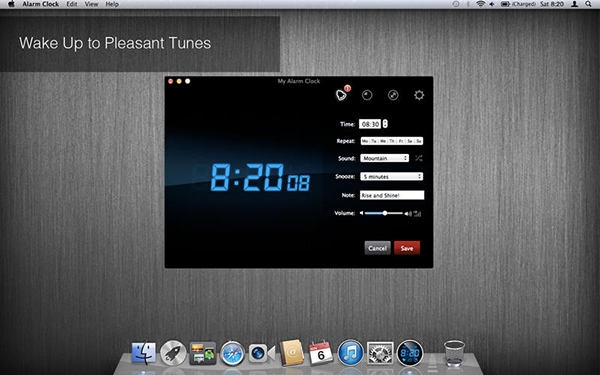Zoom the My Alarm Clock window
Viewport: 600px width, 375px height.
(188, 81)
